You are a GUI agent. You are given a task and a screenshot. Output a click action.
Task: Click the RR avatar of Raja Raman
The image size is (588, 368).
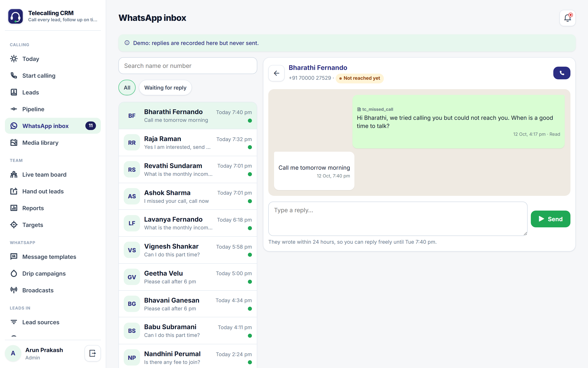click(132, 143)
